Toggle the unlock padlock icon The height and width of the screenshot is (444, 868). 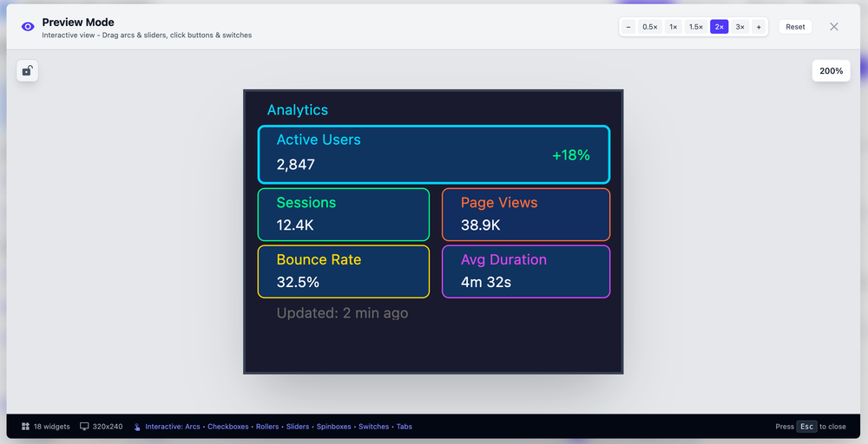pyautogui.click(x=28, y=71)
